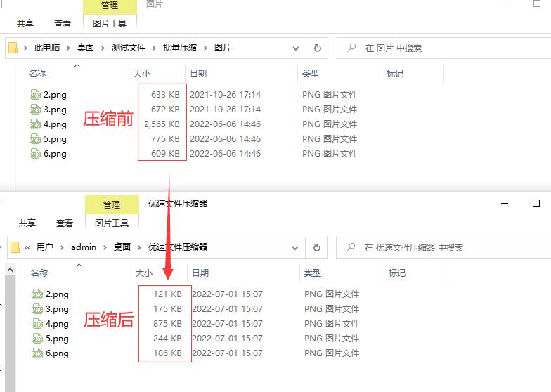
Task: Click the 5.png icon in 优速文件压缩器 window
Action: click(37, 339)
